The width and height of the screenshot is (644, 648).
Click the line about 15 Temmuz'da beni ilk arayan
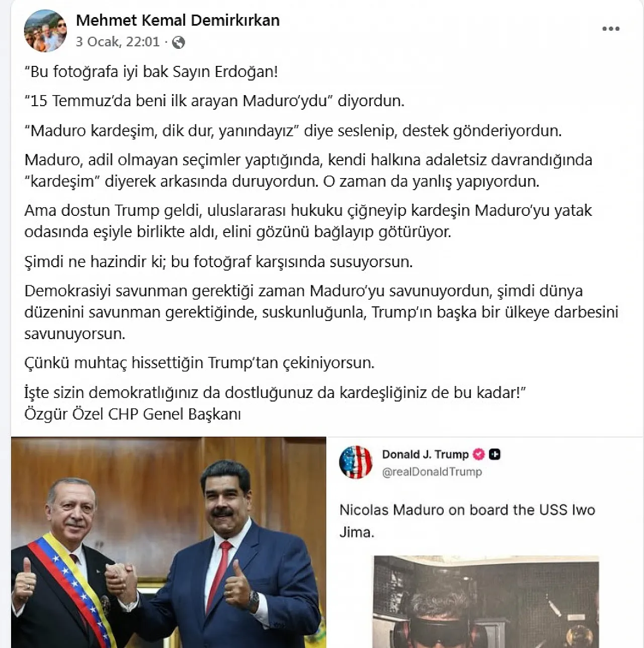click(x=214, y=101)
